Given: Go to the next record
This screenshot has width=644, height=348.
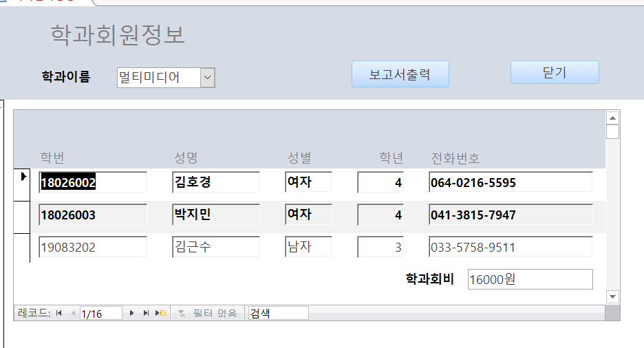Looking at the screenshot, I should click(131, 313).
